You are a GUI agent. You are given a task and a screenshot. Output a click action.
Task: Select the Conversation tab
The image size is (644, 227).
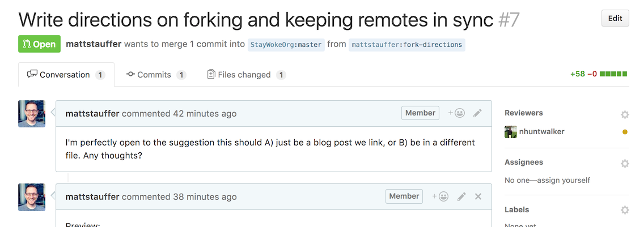point(66,75)
